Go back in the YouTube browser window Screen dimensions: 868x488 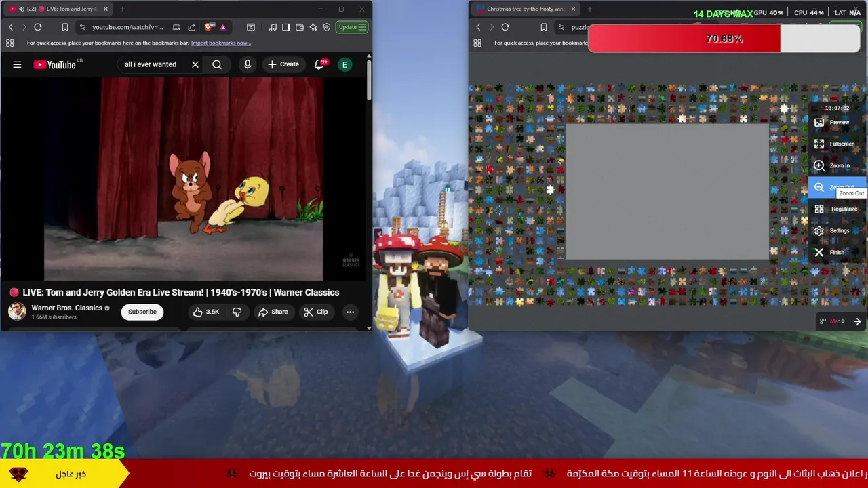11,27
